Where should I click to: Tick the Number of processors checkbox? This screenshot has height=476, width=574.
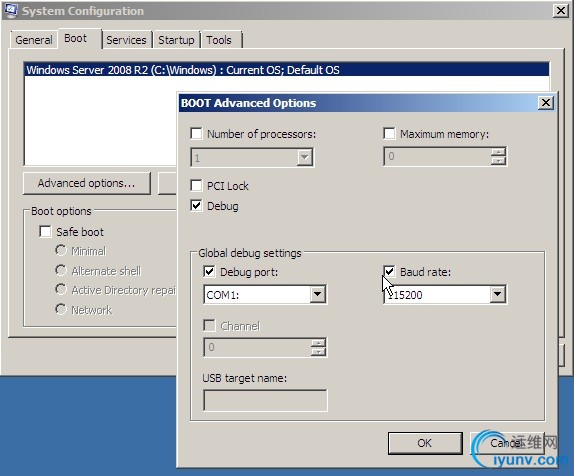click(196, 133)
